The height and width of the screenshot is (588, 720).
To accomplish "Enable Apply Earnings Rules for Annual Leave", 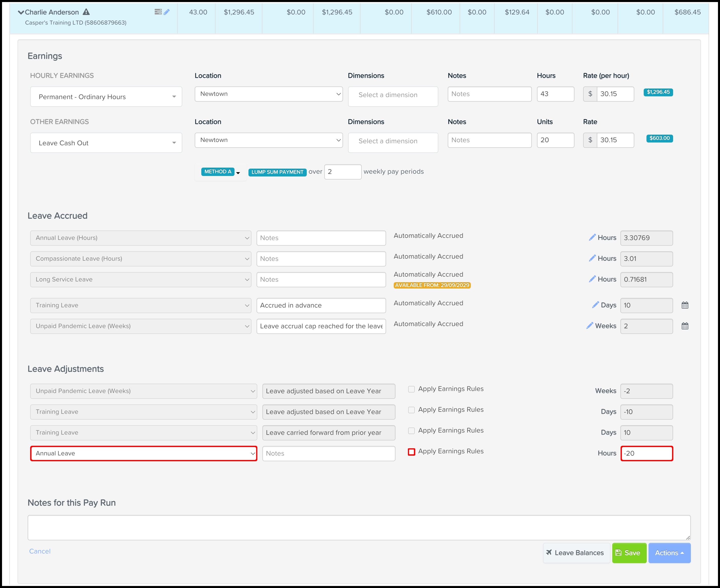I will tap(411, 452).
